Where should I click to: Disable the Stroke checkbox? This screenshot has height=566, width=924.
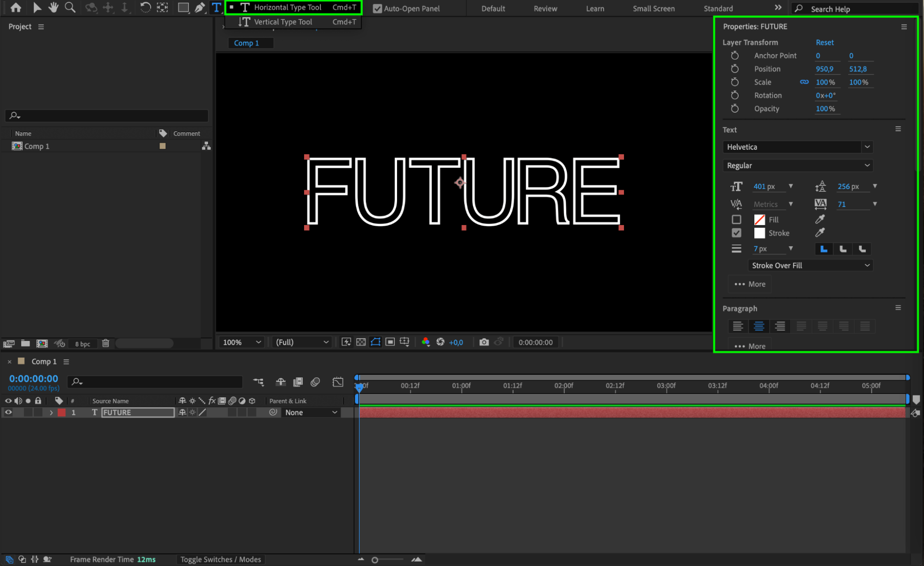[x=736, y=233]
